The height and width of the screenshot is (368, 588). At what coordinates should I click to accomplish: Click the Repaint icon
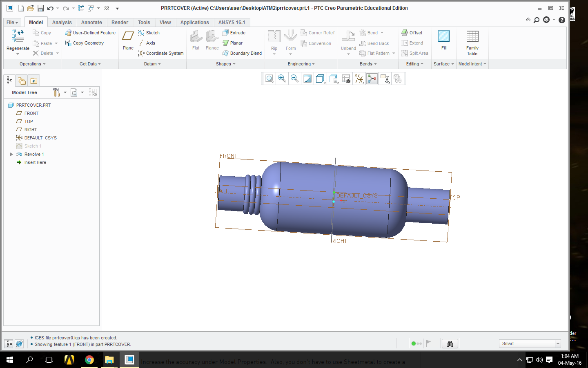click(x=307, y=79)
